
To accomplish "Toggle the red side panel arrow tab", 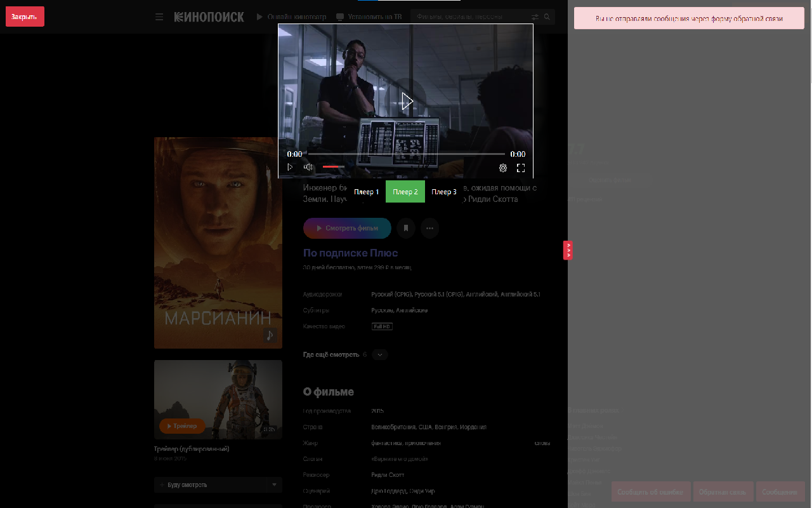I will [568, 250].
